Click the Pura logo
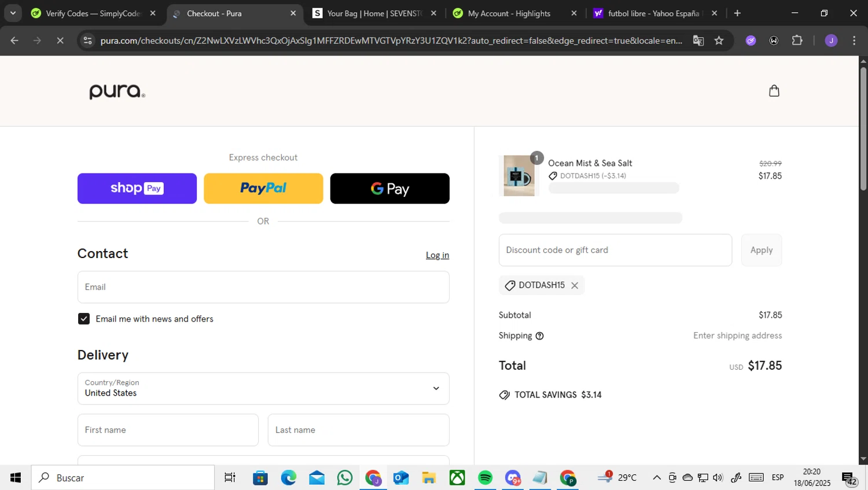Viewport: 868px width, 490px height. 117,91
